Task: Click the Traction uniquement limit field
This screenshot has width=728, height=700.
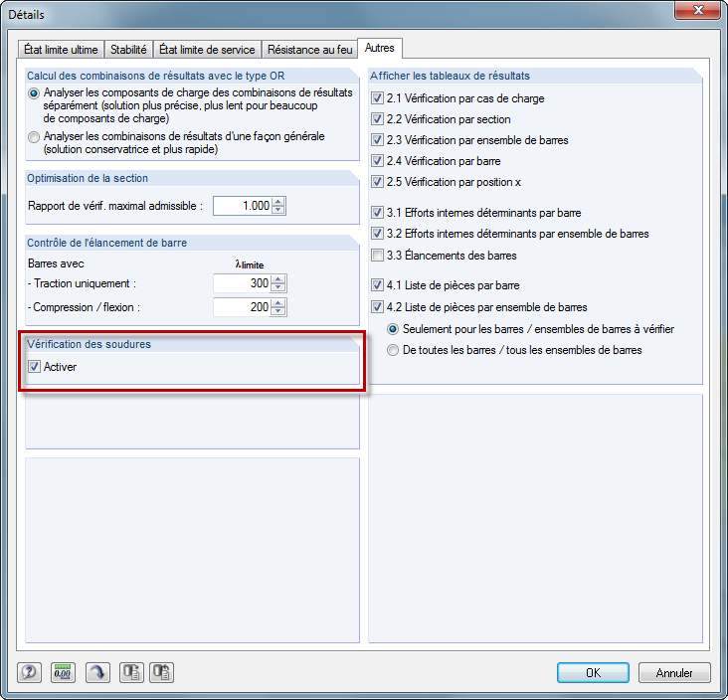Action: (242, 283)
